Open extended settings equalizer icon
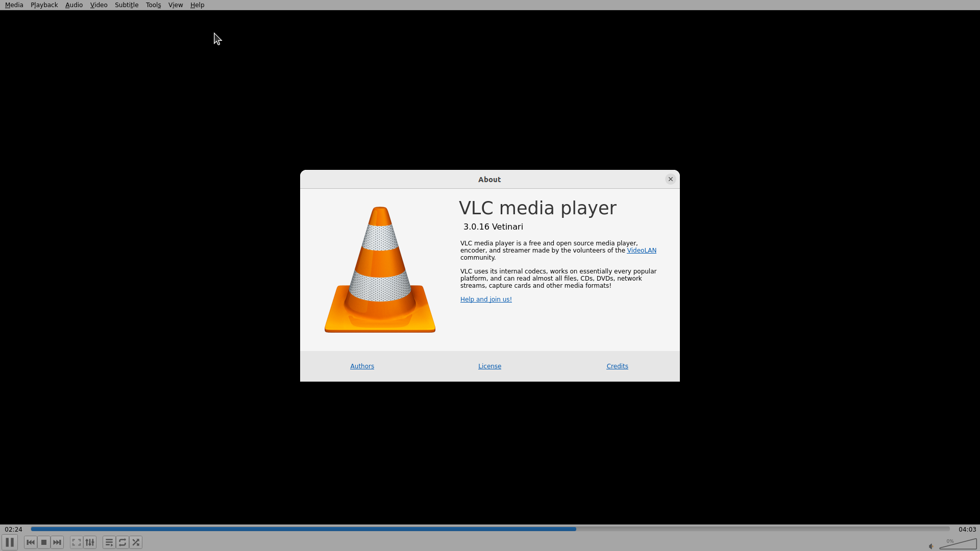This screenshot has width=980, height=551. [90, 542]
